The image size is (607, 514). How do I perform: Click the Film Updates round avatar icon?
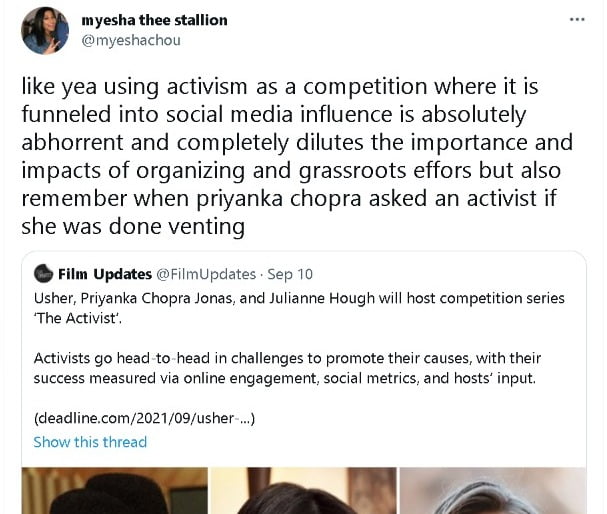(x=43, y=273)
